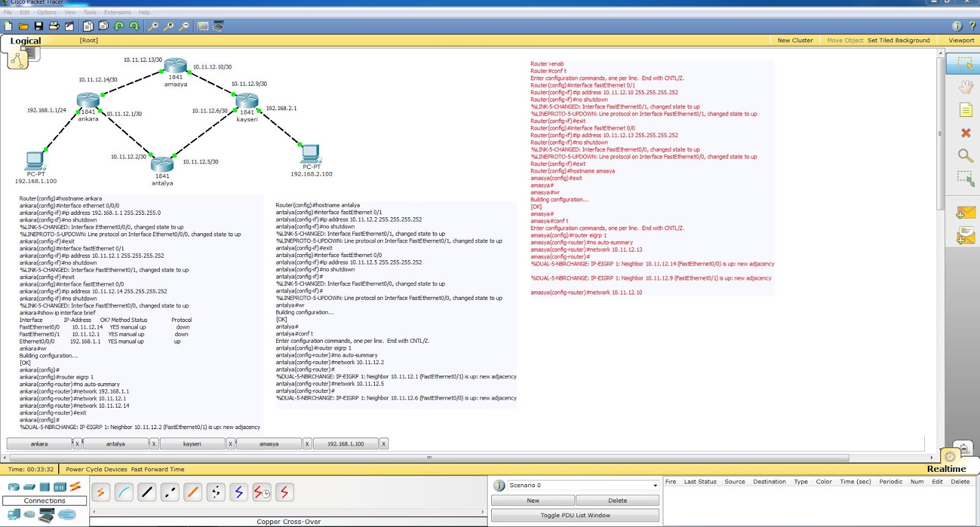980x527 pixels.
Task: Open the Extensions menu
Action: coord(118,12)
